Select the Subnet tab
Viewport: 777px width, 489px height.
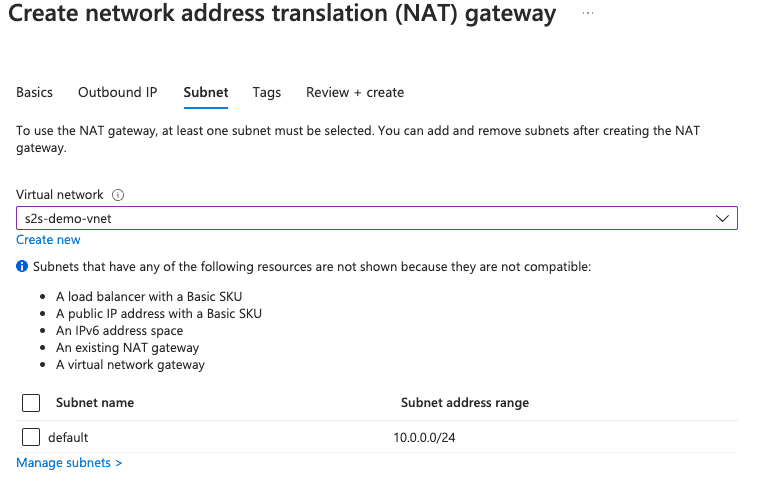[206, 92]
